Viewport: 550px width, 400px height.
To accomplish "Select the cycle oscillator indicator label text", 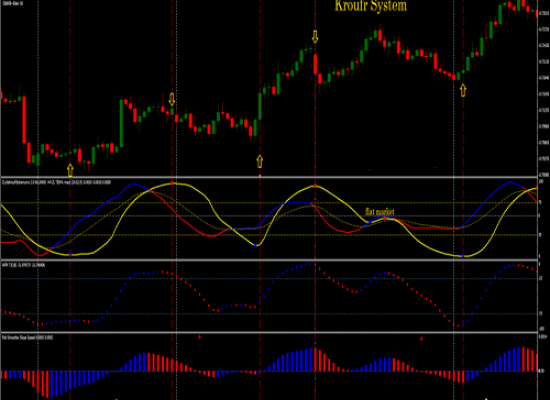I will tap(56, 182).
